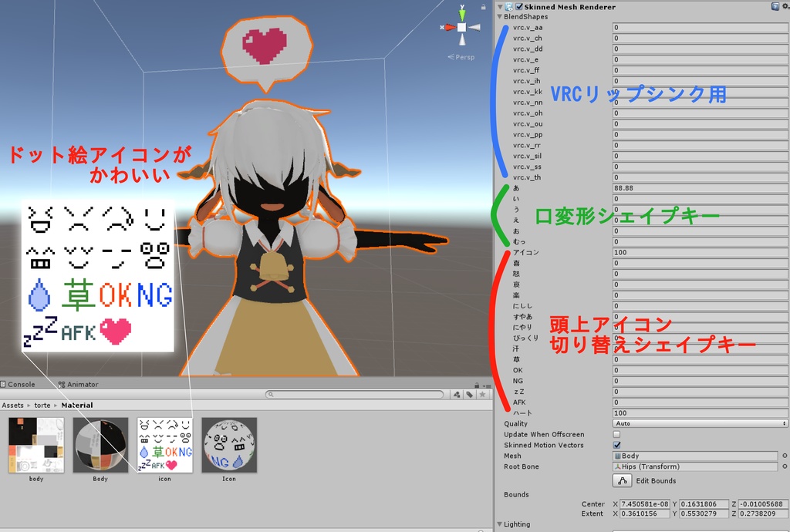Click the Skinned Mesh Renderer help icon
The width and height of the screenshot is (790, 532).
775,5
